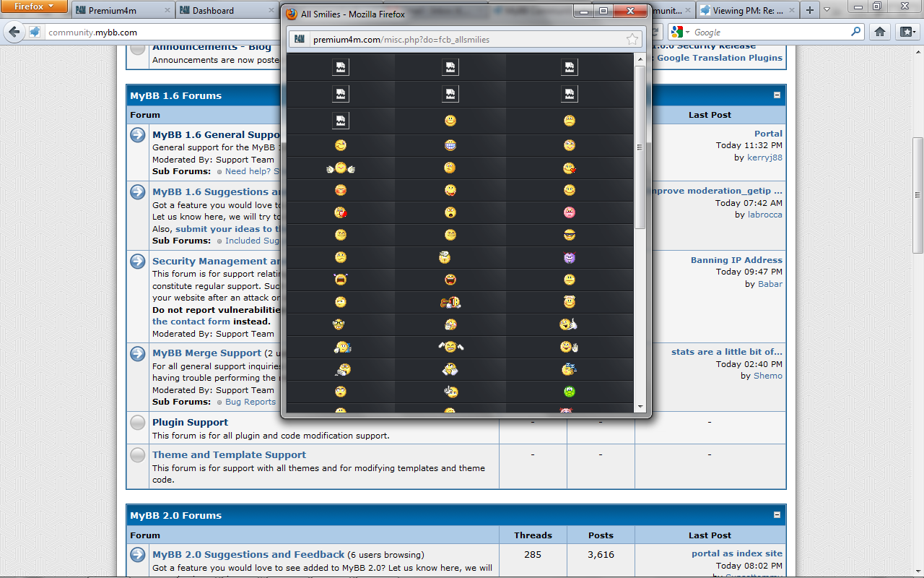
Task: Choose the crying-out-loud smiley with tears
Action: click(x=341, y=280)
